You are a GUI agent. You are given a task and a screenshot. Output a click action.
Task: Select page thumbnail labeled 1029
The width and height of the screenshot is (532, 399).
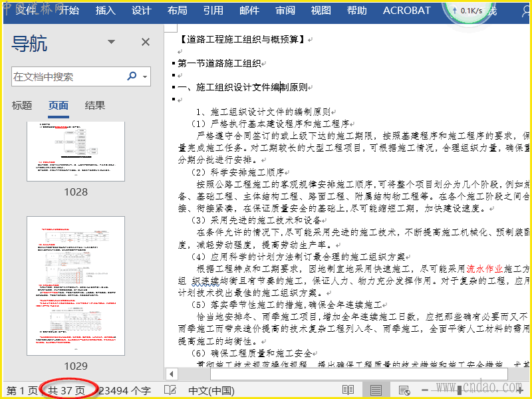point(76,286)
